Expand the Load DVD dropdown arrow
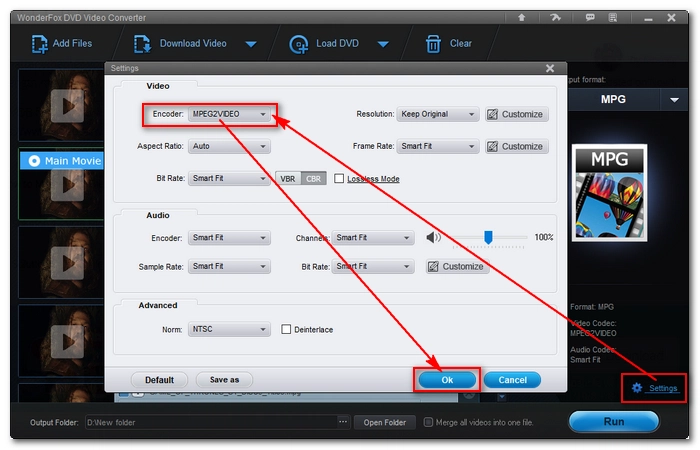The image size is (700, 450). pos(383,44)
